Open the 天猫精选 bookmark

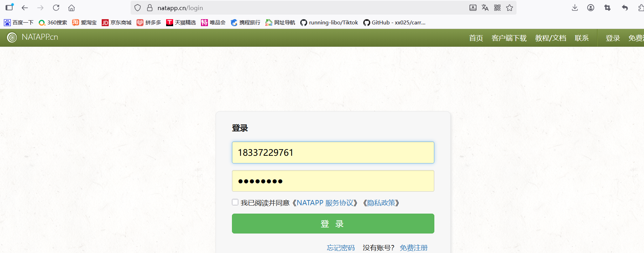(x=181, y=23)
